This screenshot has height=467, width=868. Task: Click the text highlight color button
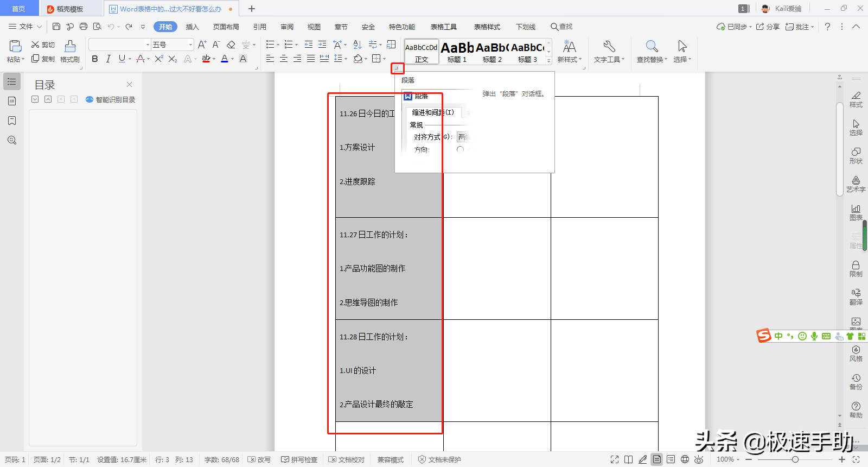point(206,59)
